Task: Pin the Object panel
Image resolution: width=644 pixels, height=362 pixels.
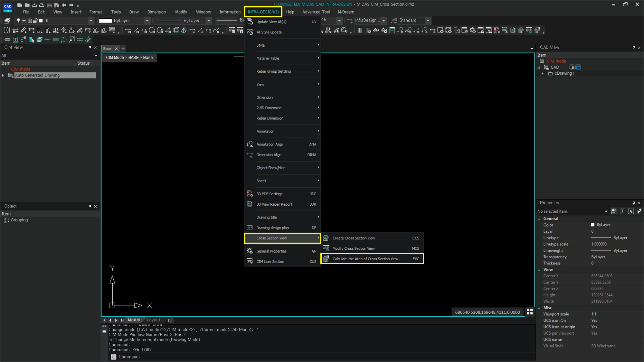Action: pyautogui.click(x=90, y=206)
